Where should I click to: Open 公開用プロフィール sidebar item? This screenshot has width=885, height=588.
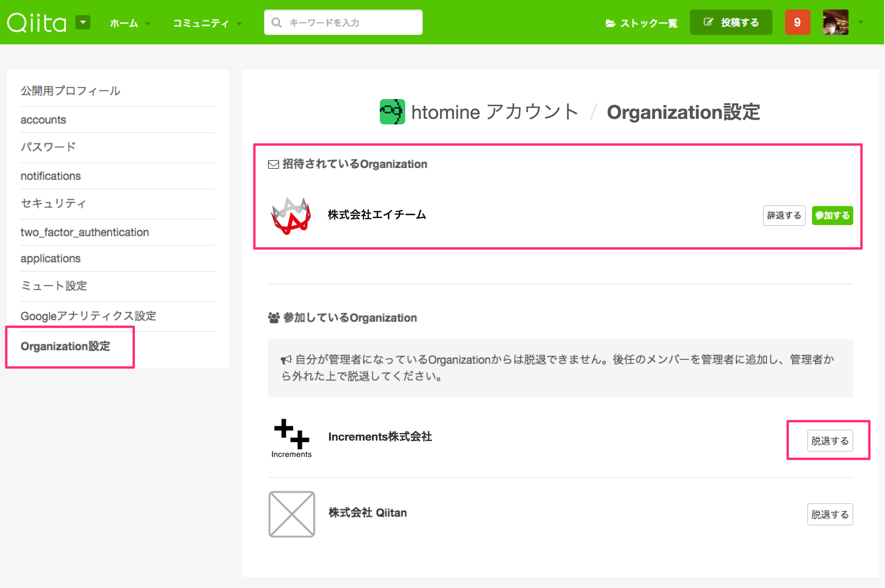click(71, 91)
